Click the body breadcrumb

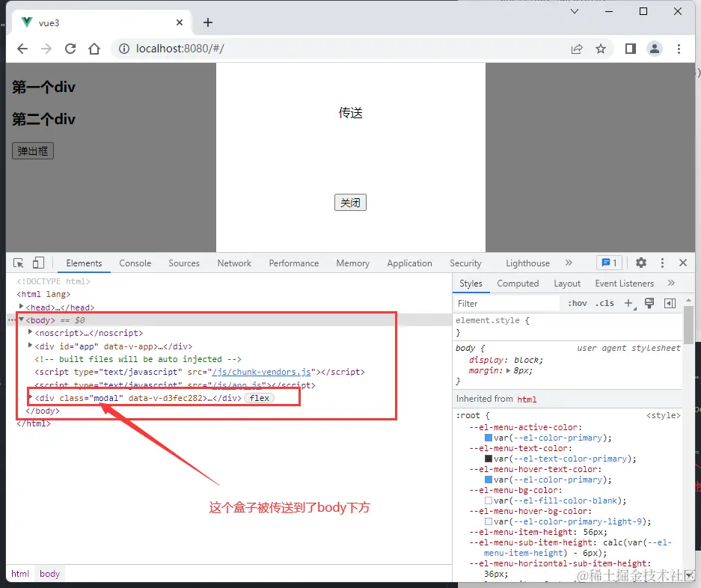coord(49,573)
